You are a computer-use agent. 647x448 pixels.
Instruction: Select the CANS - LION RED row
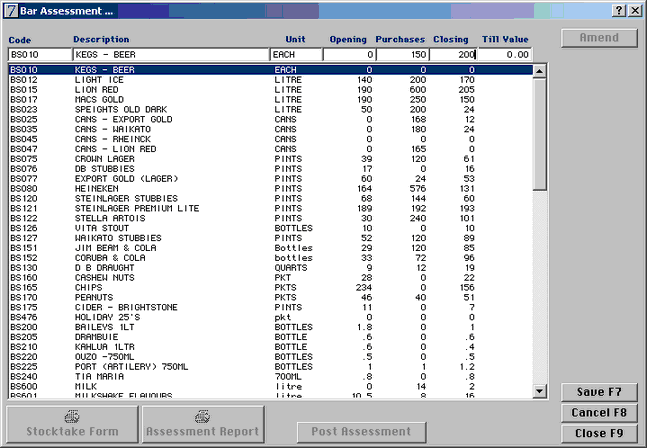271,149
